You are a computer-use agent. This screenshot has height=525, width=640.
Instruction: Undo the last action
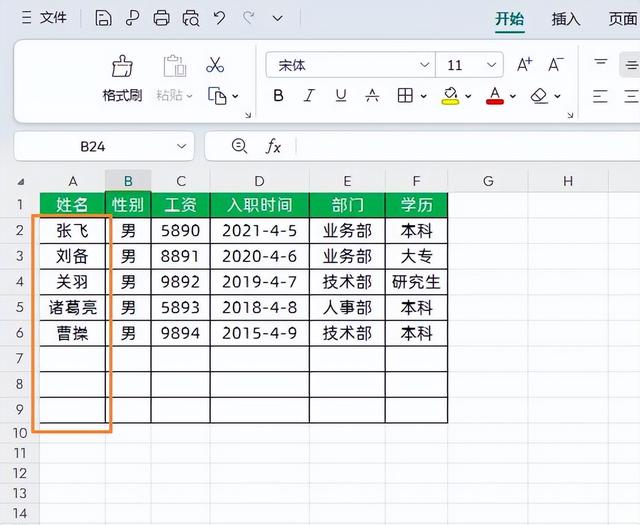[x=219, y=18]
